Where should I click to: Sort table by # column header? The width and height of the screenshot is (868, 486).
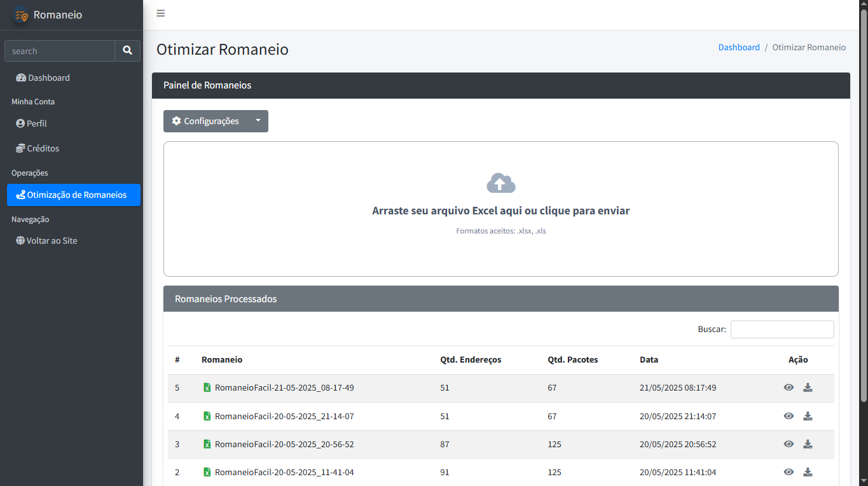pyautogui.click(x=177, y=359)
